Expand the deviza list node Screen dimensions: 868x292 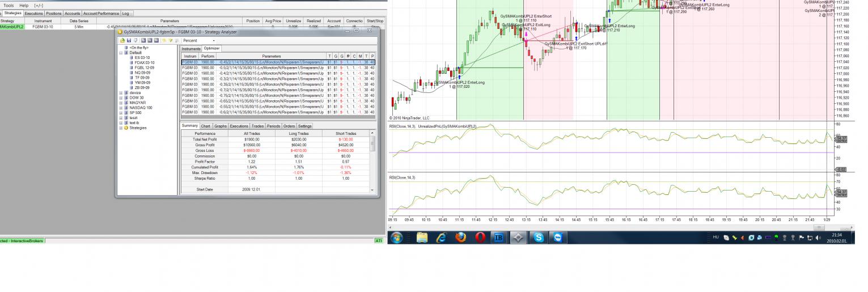(x=121, y=93)
